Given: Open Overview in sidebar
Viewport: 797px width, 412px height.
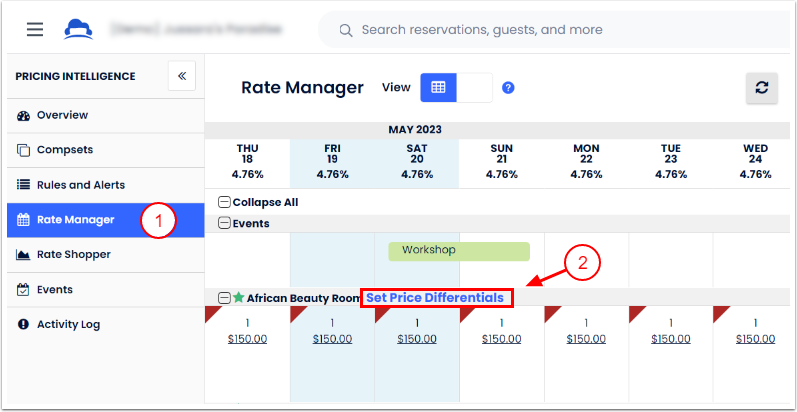Looking at the screenshot, I should (106, 115).
